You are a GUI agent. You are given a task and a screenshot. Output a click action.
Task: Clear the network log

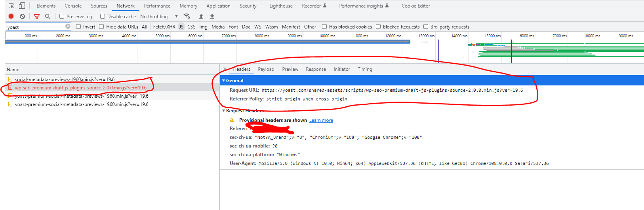[23, 16]
